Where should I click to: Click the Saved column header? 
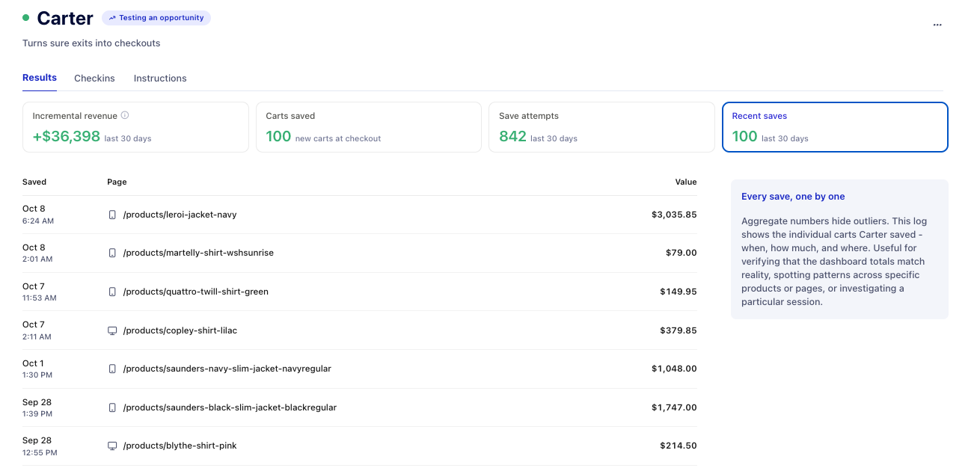34,182
